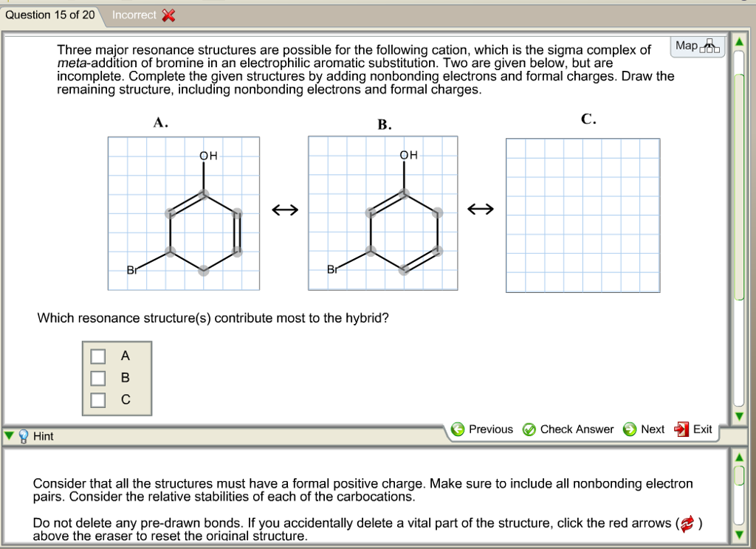Click the green checkmark Check Answer icon
Screen dimensions: 756x549
[x=532, y=429]
